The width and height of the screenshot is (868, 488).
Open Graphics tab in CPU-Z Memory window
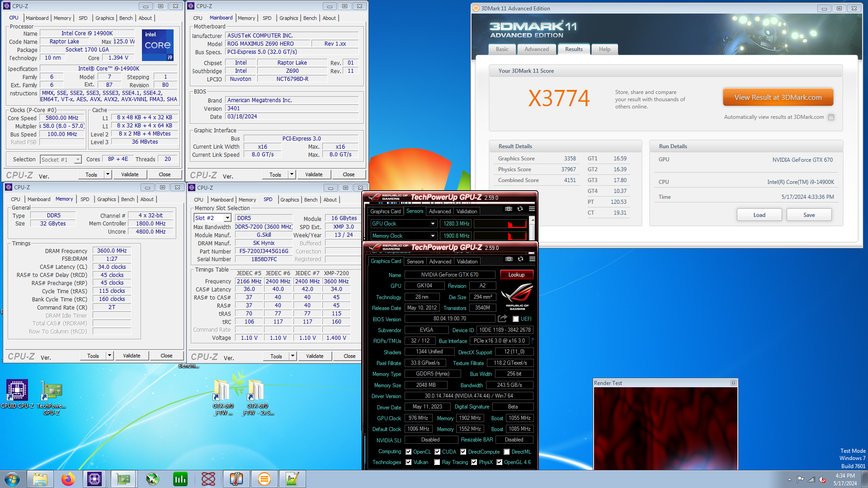(x=107, y=199)
